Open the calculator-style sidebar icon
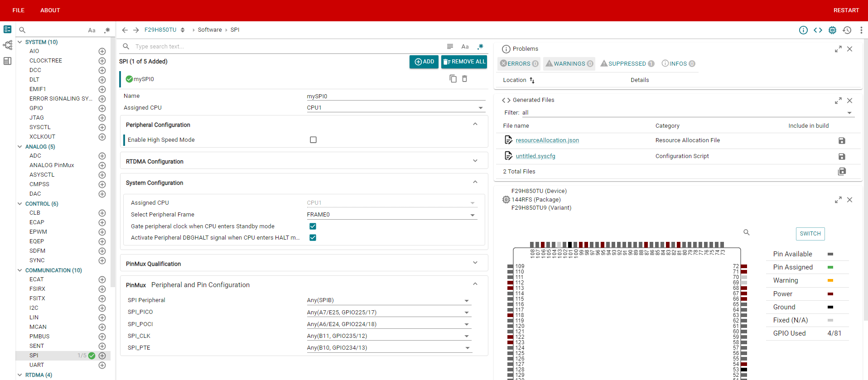This screenshot has height=380, width=868. (8, 61)
